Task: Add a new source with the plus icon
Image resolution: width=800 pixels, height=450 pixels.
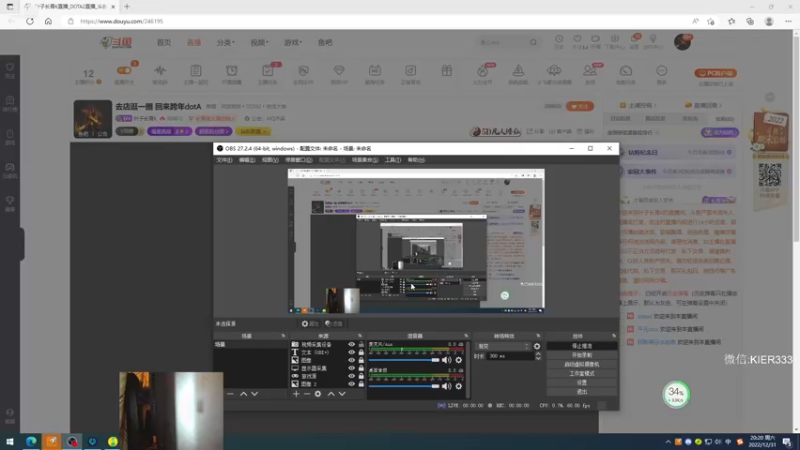Action: (x=296, y=394)
